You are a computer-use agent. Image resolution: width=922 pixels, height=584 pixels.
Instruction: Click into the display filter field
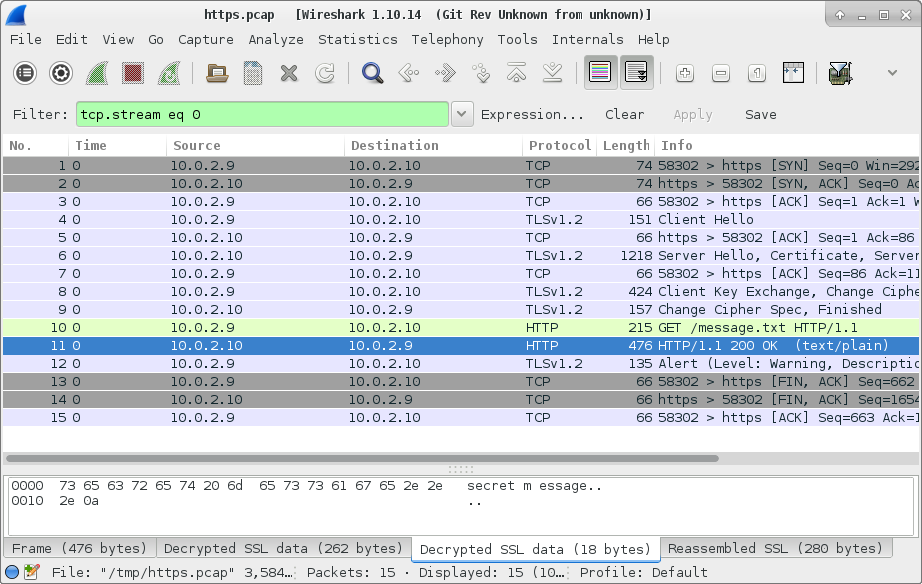pyautogui.click(x=262, y=114)
